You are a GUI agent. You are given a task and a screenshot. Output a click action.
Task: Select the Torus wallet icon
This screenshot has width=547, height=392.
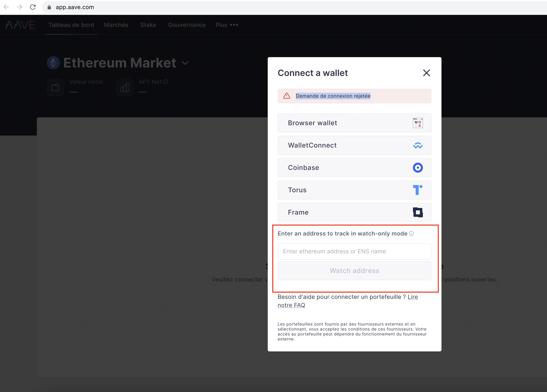point(418,190)
